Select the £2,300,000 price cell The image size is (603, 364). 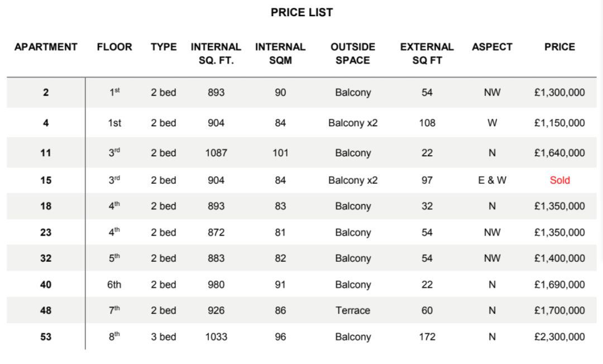[x=559, y=337]
